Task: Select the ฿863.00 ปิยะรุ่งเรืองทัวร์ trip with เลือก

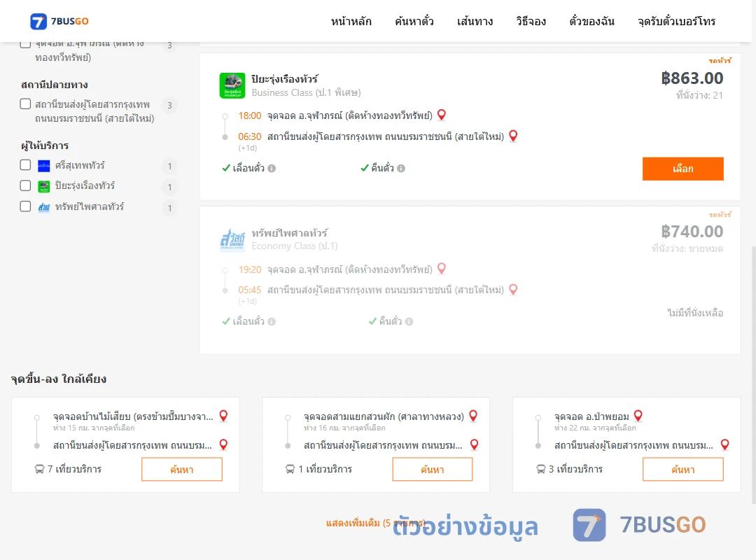Action: click(682, 169)
